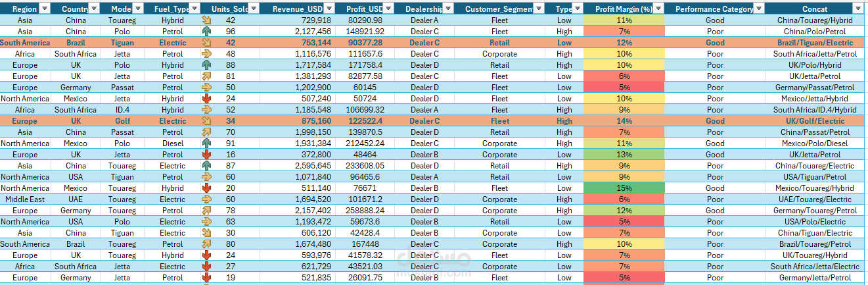This screenshot has height=285, width=868.
Task: Open the Model column filter dropdown
Action: (x=137, y=9)
